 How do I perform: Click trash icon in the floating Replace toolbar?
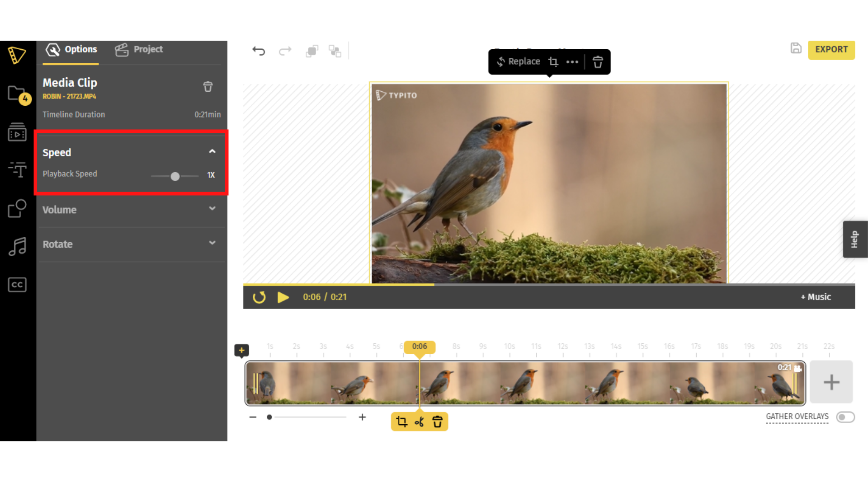(x=598, y=62)
